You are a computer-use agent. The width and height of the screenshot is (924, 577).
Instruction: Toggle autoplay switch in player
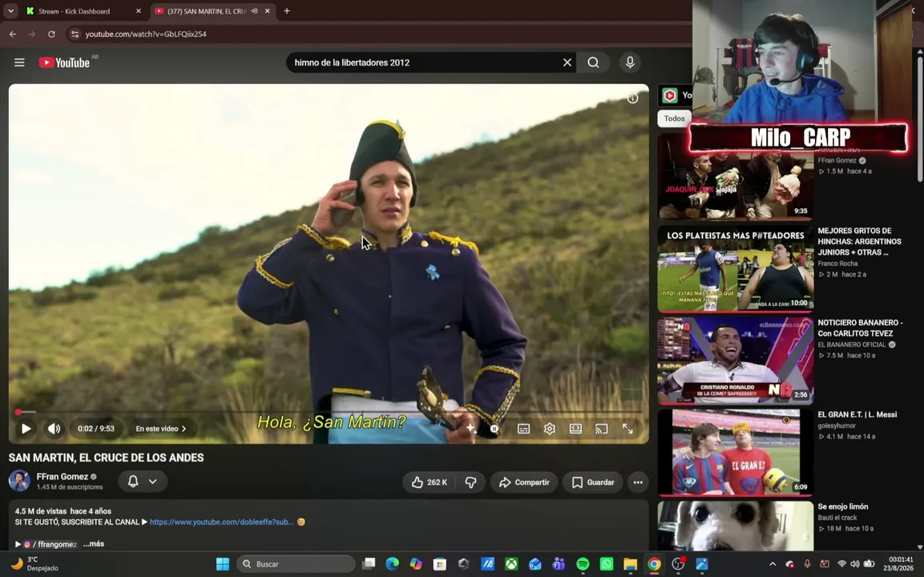pyautogui.click(x=494, y=429)
